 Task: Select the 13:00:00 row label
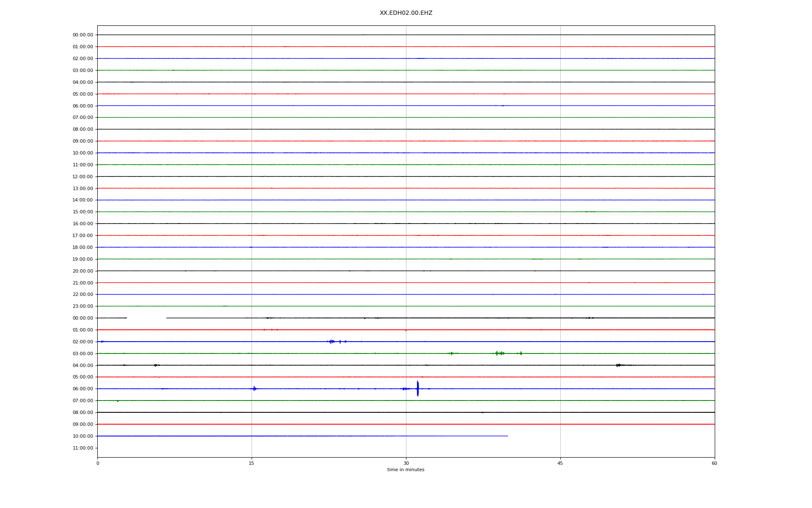(x=82, y=188)
